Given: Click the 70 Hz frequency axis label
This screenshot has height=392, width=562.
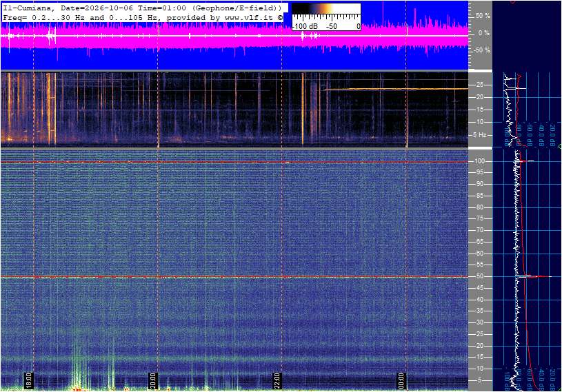Looking at the screenshot, I should point(479,230).
